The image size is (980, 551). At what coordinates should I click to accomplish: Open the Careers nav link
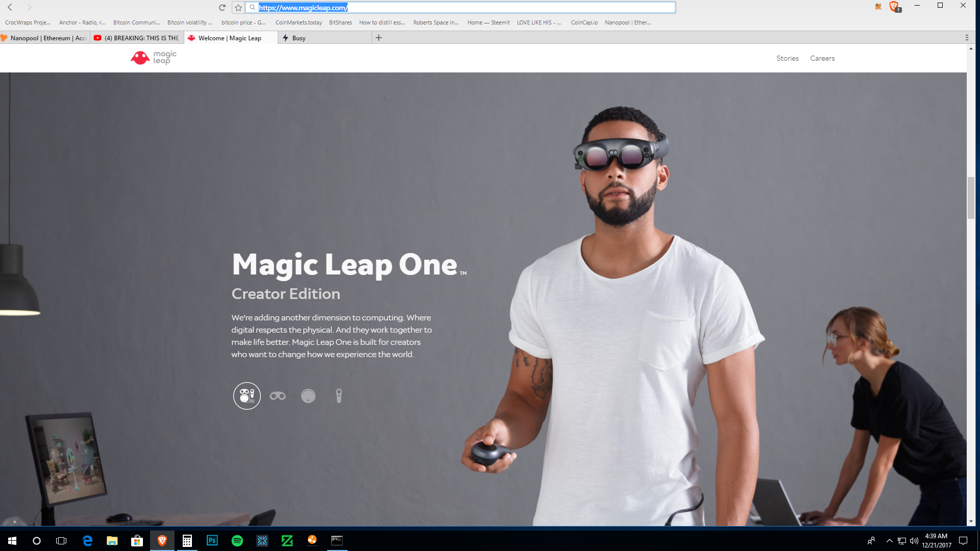(x=822, y=58)
